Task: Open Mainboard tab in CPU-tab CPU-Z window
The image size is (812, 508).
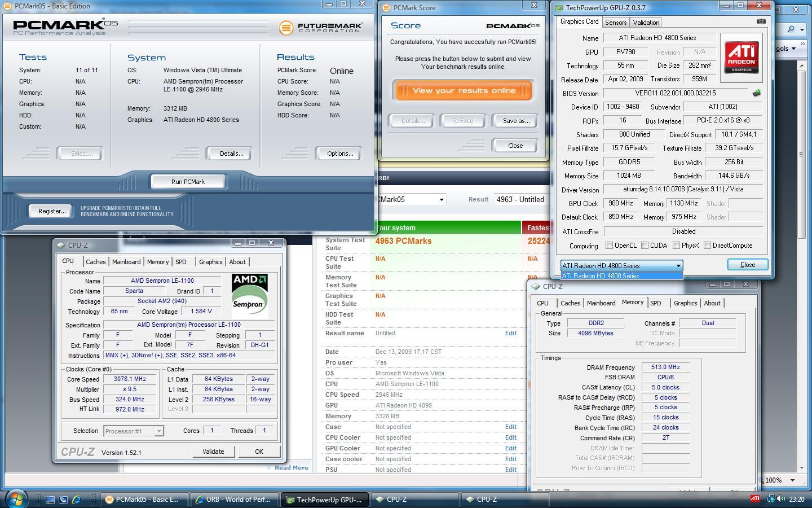Action: pos(126,262)
